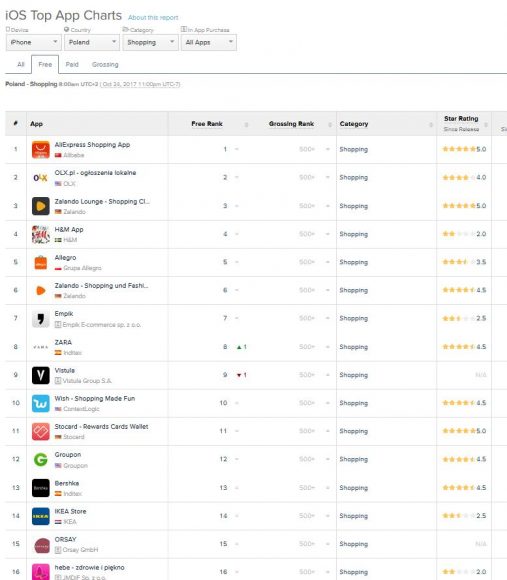Click the OLX.pl app icon
This screenshot has height=580, width=507.
[x=41, y=178]
